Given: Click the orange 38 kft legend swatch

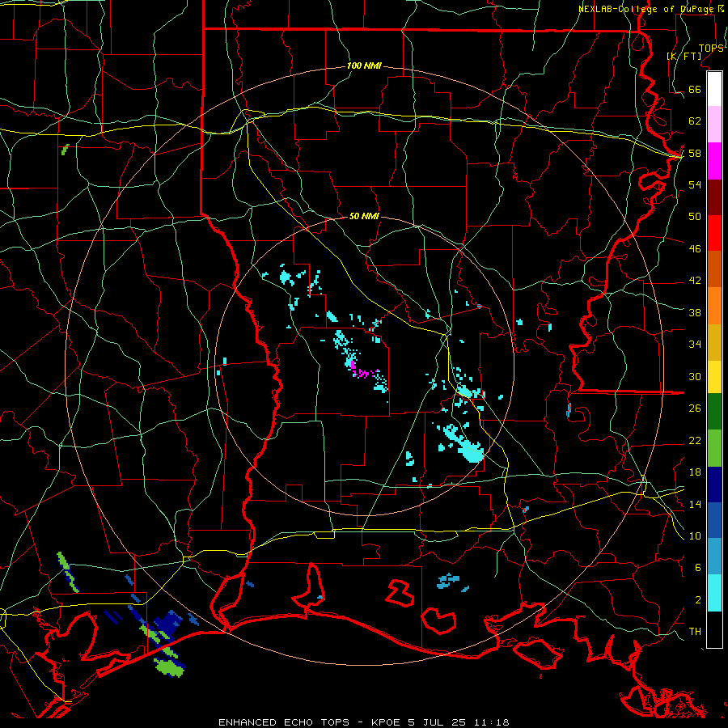Looking at the screenshot, I should (x=714, y=306).
